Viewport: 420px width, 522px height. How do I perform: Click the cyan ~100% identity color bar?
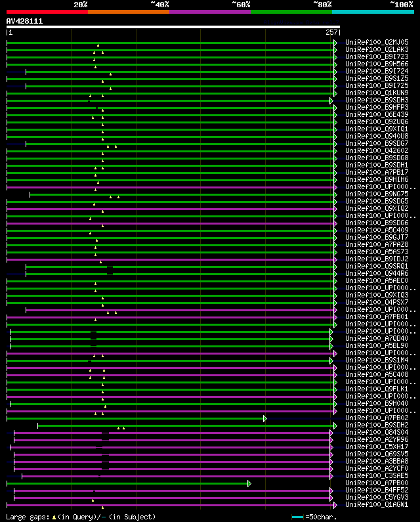point(373,12)
